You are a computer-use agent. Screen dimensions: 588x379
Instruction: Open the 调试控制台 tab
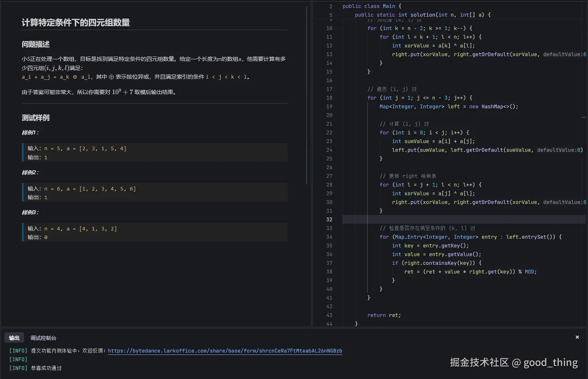click(x=44, y=338)
